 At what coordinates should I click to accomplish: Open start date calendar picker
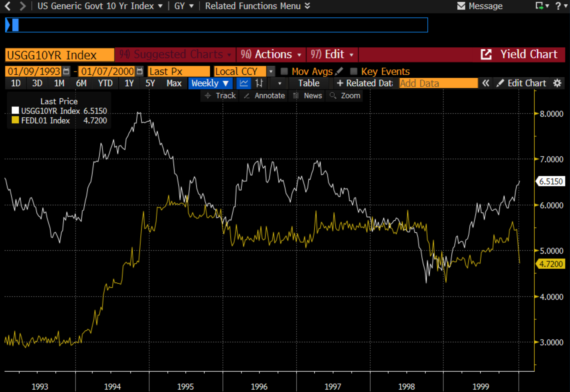[x=66, y=72]
